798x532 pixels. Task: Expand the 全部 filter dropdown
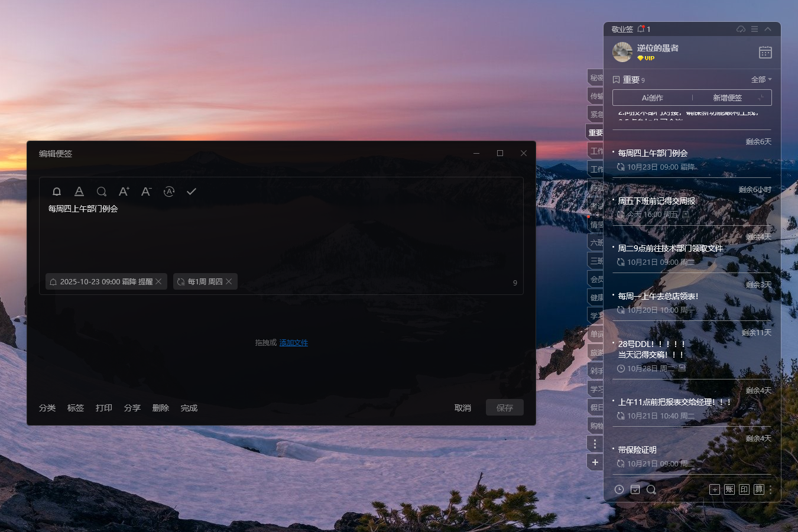(x=761, y=80)
